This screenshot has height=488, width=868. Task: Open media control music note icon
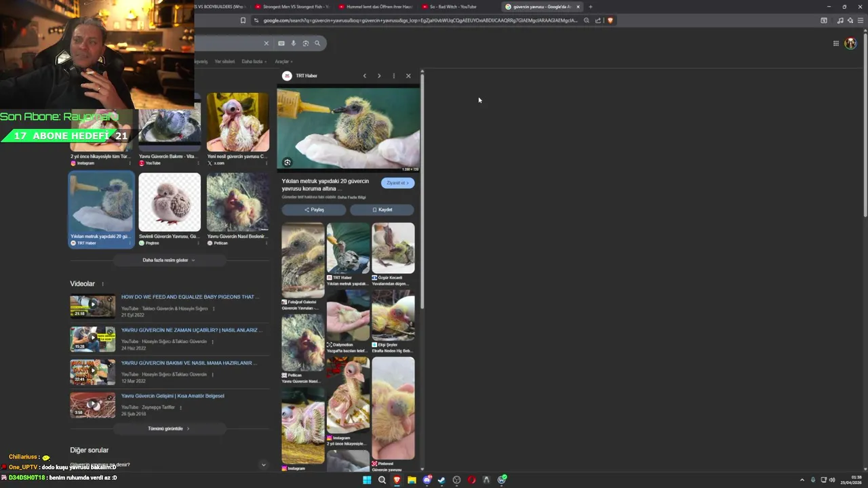840,20
